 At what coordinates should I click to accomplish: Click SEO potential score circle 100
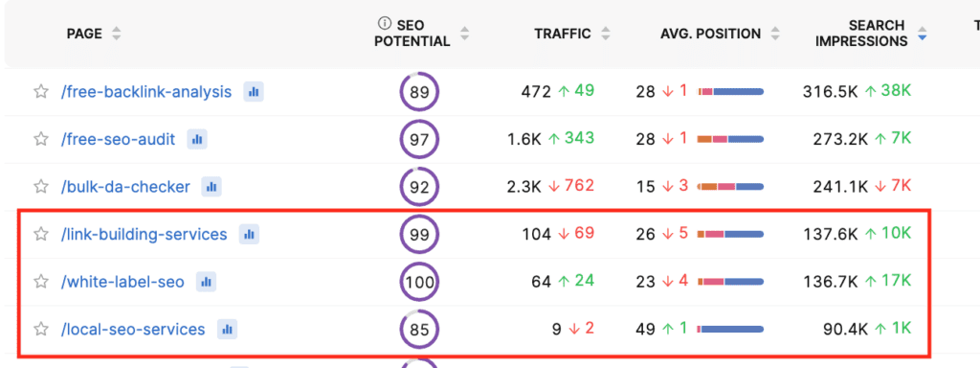[x=419, y=282]
